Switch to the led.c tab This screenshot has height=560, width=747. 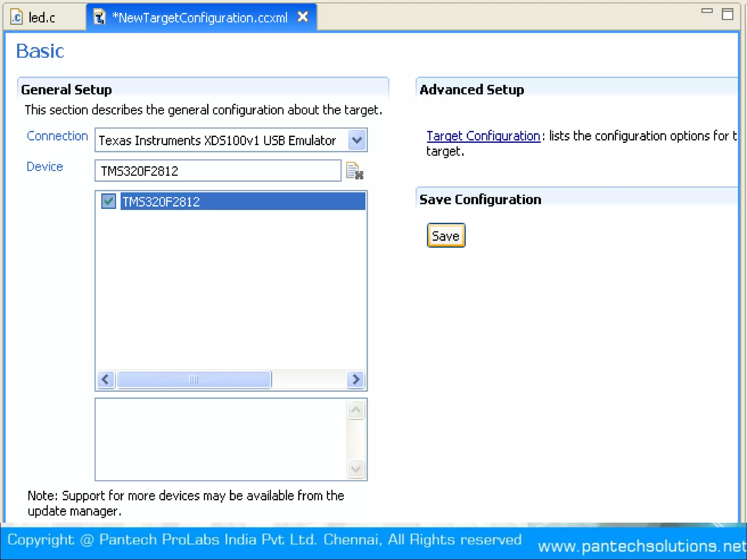click(42, 17)
